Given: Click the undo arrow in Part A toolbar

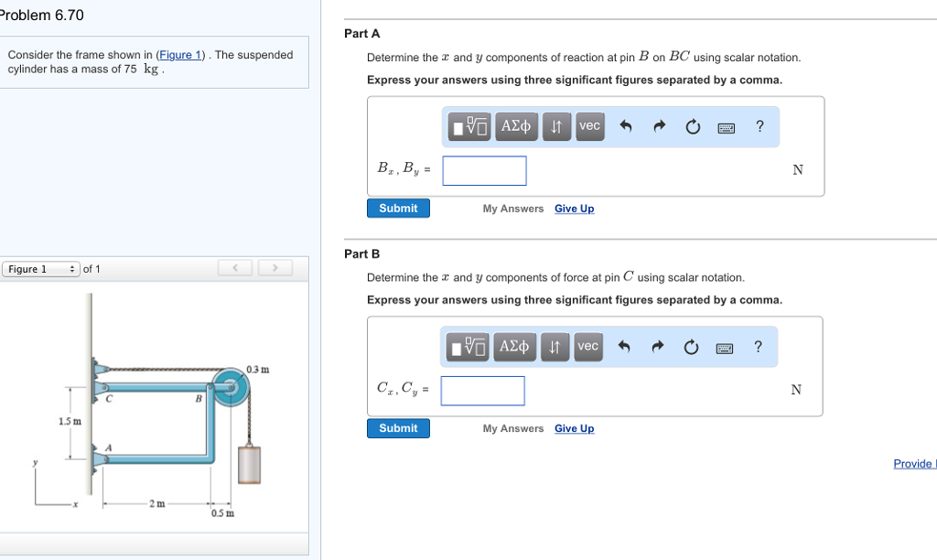Looking at the screenshot, I should click(x=626, y=126).
